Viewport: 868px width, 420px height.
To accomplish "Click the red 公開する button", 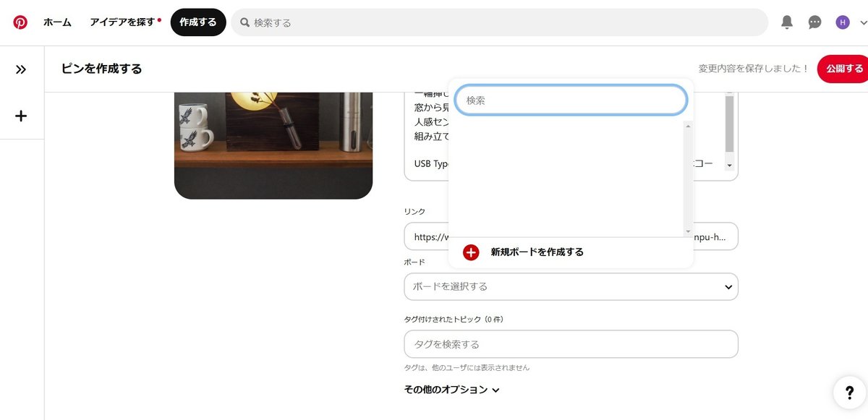I will pyautogui.click(x=843, y=69).
